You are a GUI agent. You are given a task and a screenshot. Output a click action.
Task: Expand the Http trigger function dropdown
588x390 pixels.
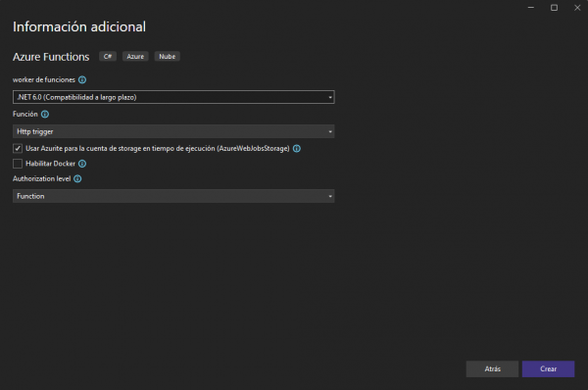(173, 131)
